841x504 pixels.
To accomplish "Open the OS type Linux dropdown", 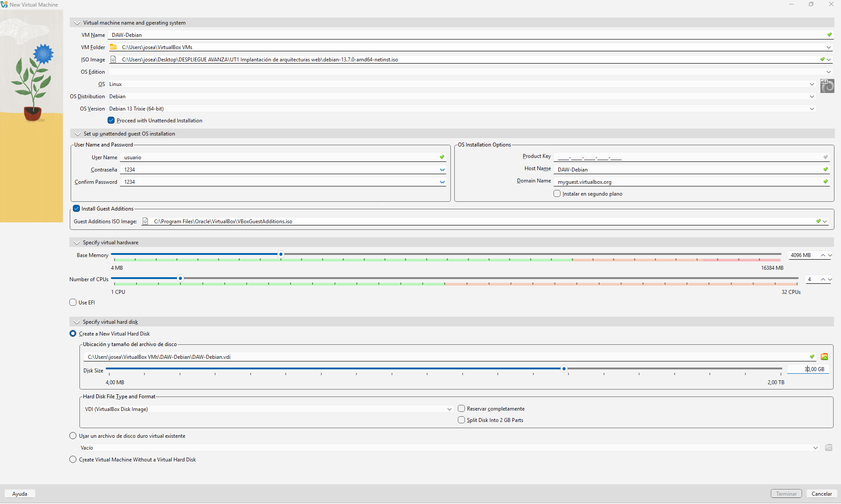I will point(812,84).
